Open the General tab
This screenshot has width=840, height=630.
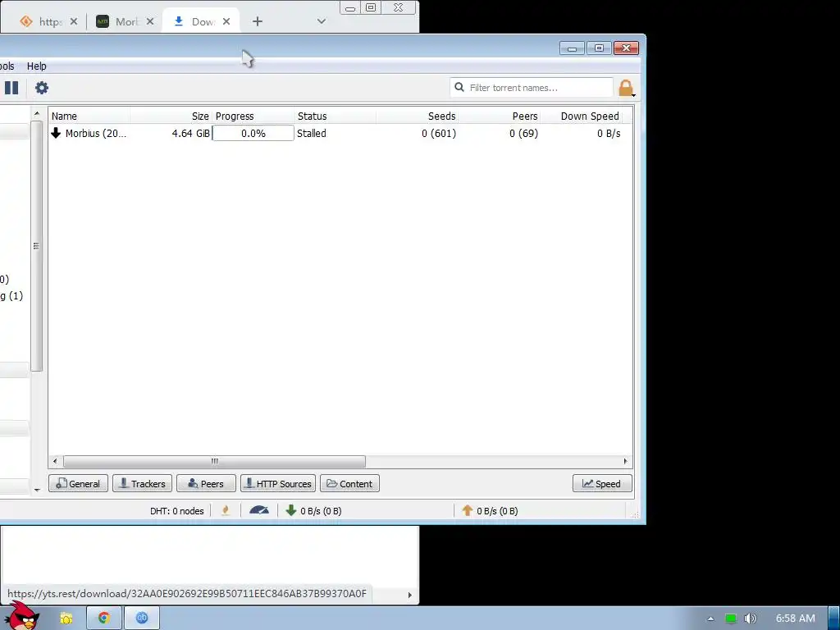coord(78,483)
